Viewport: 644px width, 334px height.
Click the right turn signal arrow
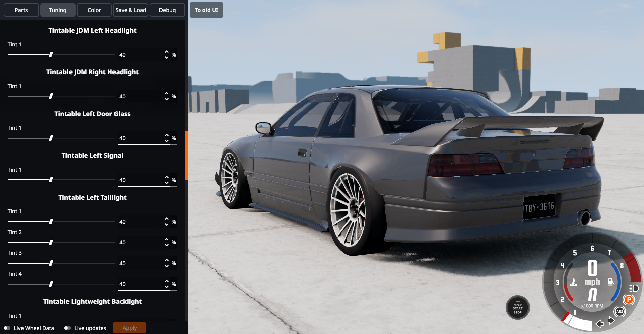coord(611,321)
